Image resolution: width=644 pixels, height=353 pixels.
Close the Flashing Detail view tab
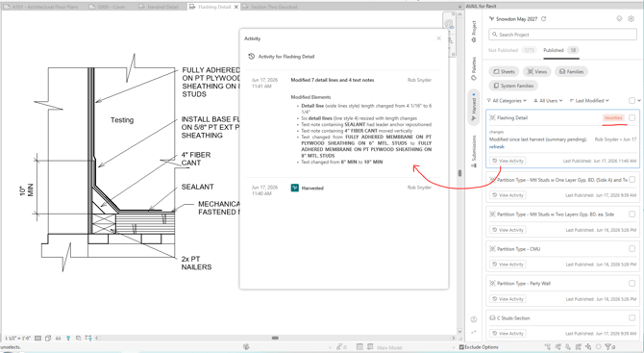(236, 7)
